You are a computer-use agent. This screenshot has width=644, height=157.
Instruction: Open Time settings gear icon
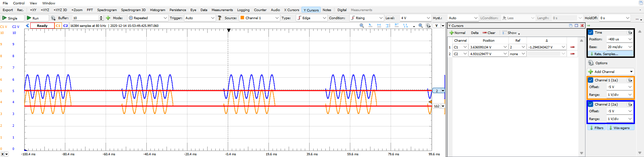[630, 33]
